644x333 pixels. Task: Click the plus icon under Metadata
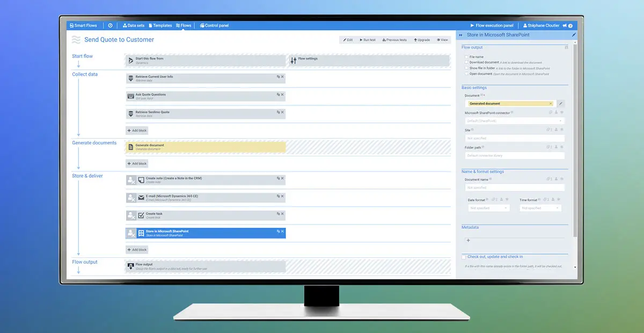coord(469,240)
